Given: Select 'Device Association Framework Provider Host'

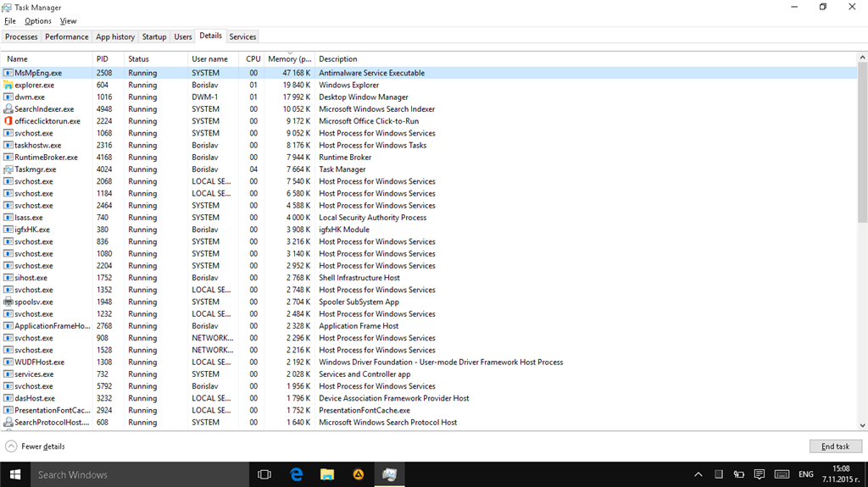Looking at the screenshot, I should pyautogui.click(x=393, y=398).
